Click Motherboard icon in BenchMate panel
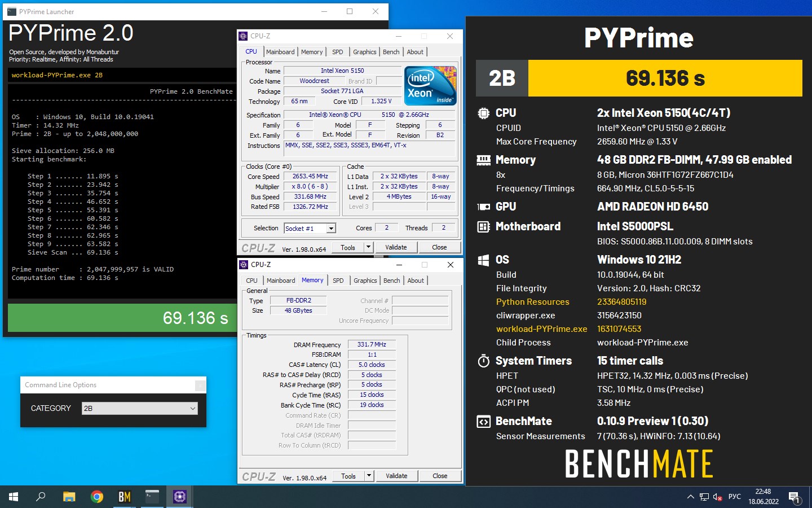The width and height of the screenshot is (812, 508). coord(483,227)
